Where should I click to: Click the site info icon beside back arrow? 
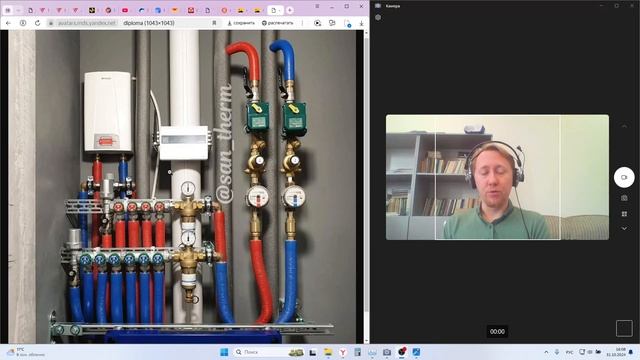click(23, 23)
